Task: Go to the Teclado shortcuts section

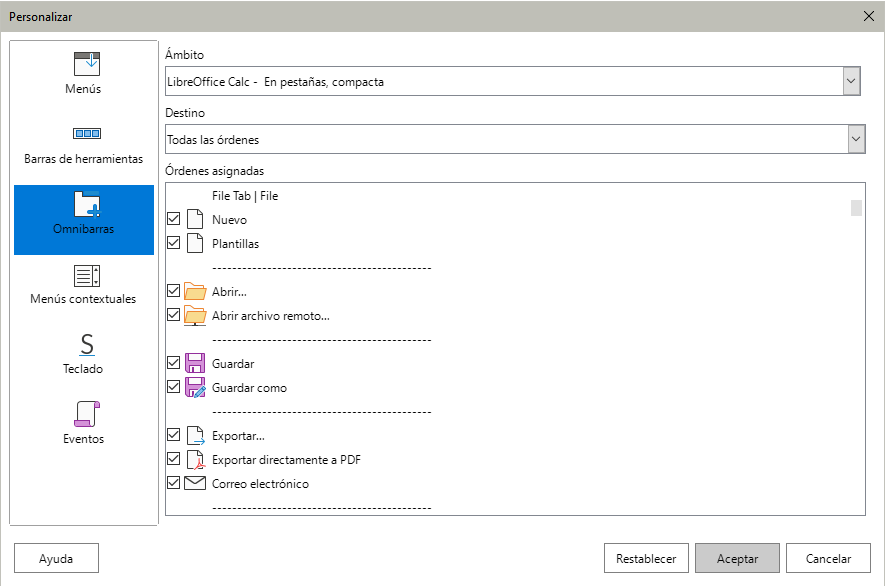Action: tap(84, 354)
